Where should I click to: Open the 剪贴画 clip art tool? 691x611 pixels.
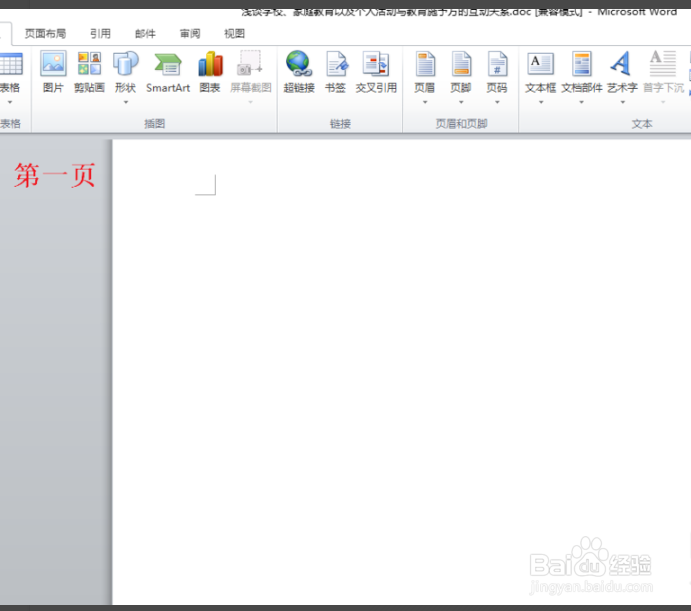[89, 64]
